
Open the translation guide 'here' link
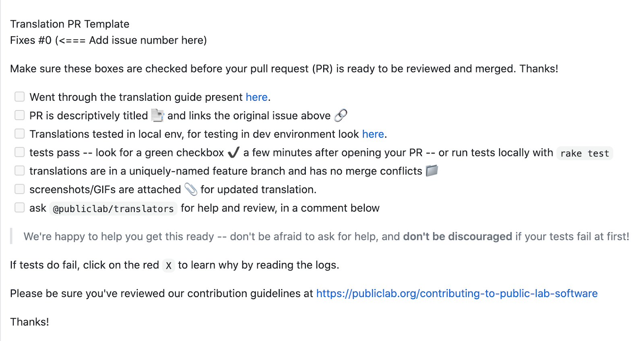(x=256, y=97)
